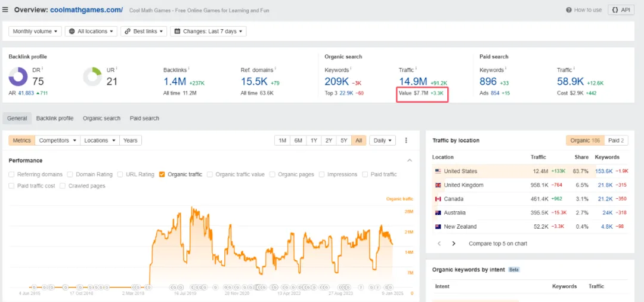
Task: Open the All locations dropdown
Action: pos(91,31)
